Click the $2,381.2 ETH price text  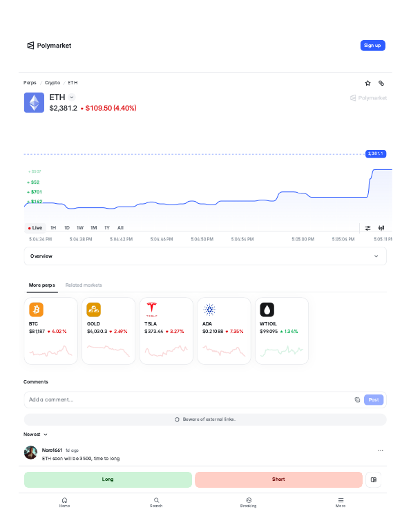tap(64, 108)
